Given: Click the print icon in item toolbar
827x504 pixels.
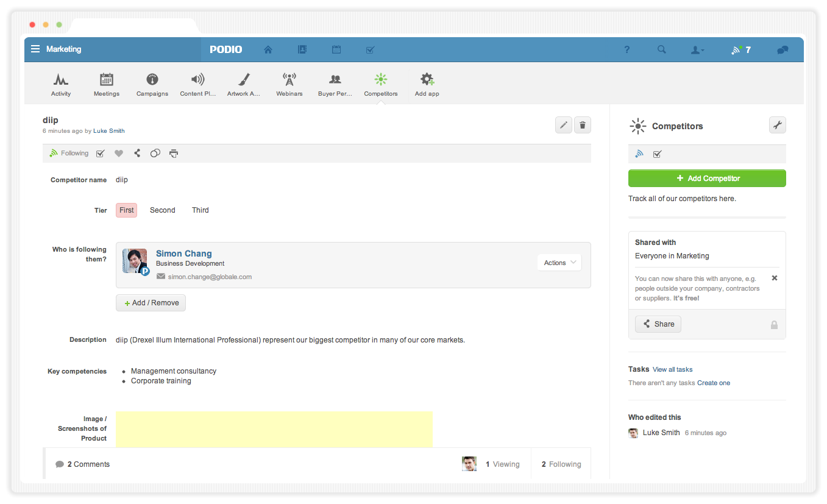Looking at the screenshot, I should click(174, 154).
